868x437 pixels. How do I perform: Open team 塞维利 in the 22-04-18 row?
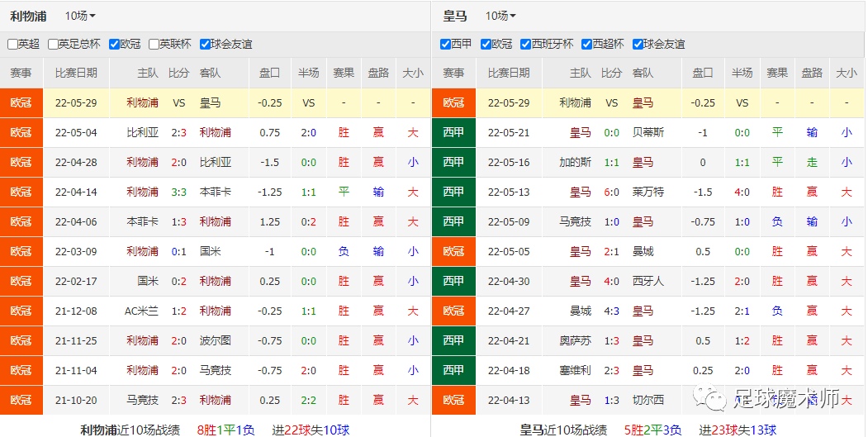tap(575, 371)
